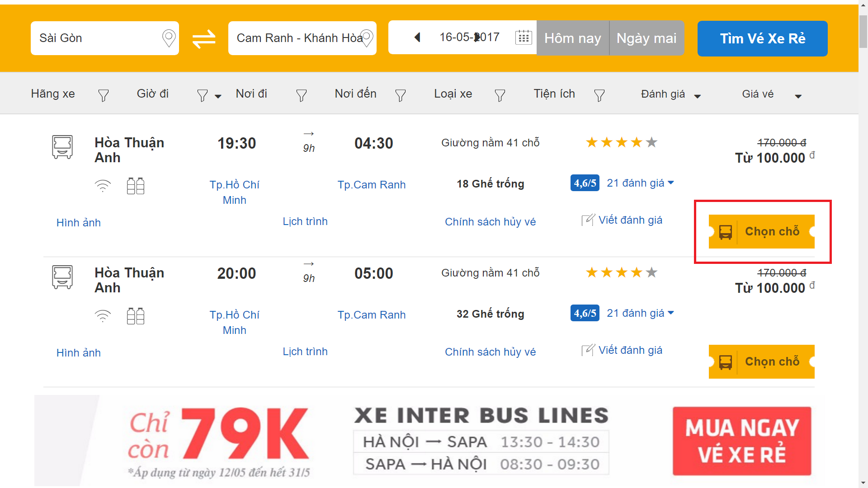Open Lịch trình link for 19:30 trip

305,221
